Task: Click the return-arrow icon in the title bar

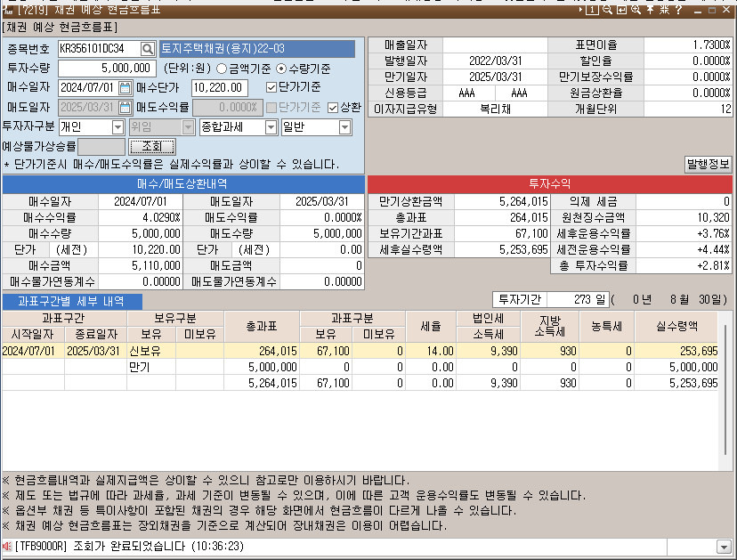Action: click(621, 10)
